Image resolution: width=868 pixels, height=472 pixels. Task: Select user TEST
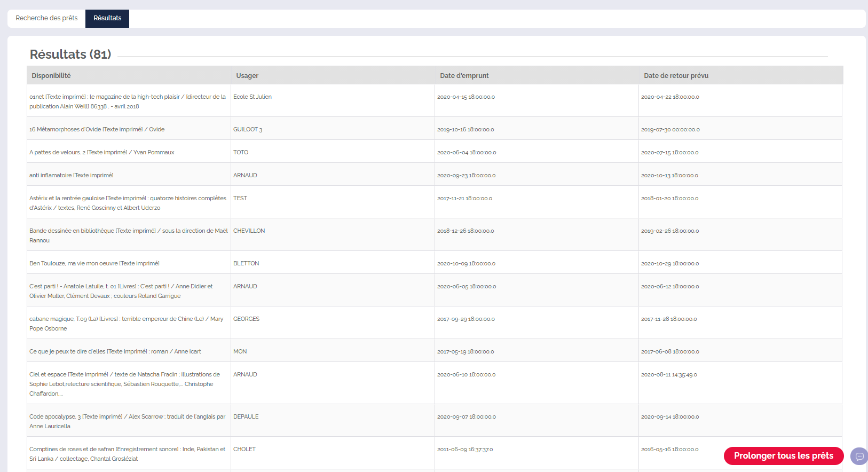pos(240,198)
